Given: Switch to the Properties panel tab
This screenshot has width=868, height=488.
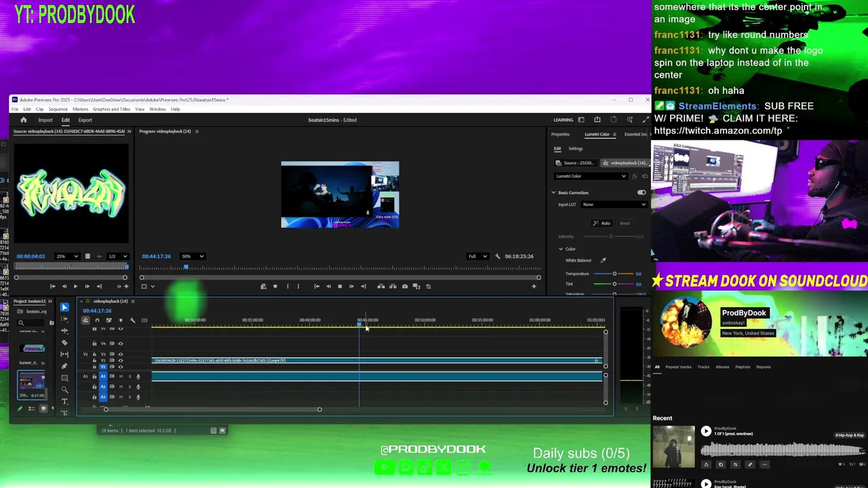Looking at the screenshot, I should click(x=560, y=134).
